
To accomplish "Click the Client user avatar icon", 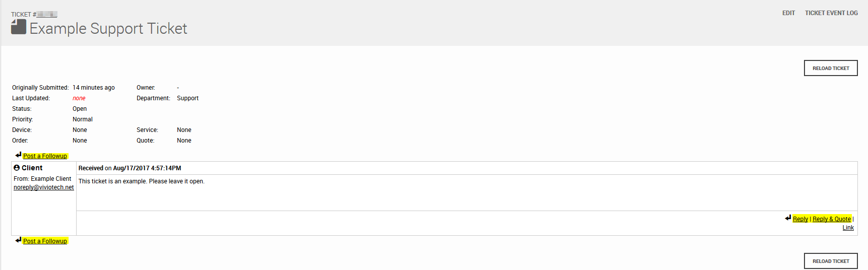I will point(17,168).
